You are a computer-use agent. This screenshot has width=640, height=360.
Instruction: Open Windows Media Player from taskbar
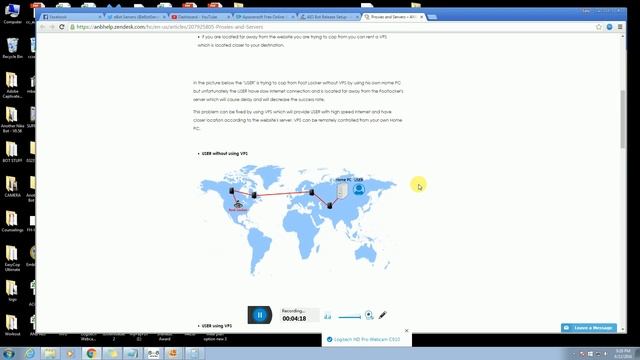(70, 353)
